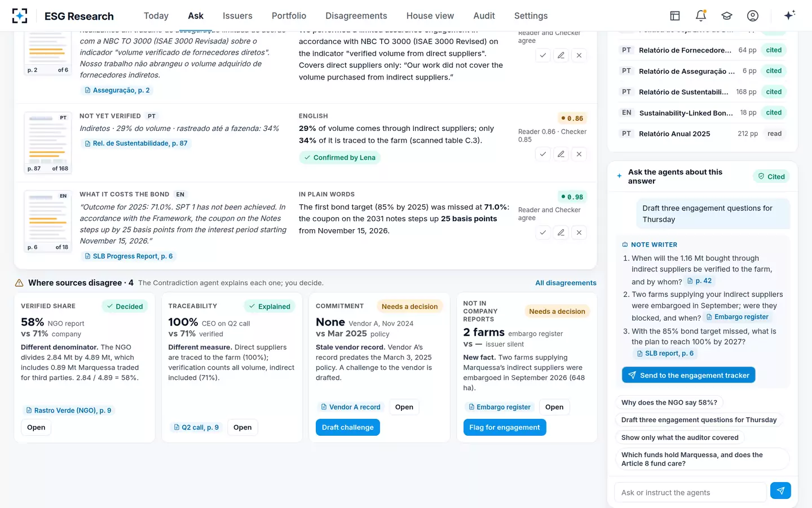This screenshot has height=508, width=812.
Task: Switch to the Disagreements tab
Action: click(x=356, y=16)
